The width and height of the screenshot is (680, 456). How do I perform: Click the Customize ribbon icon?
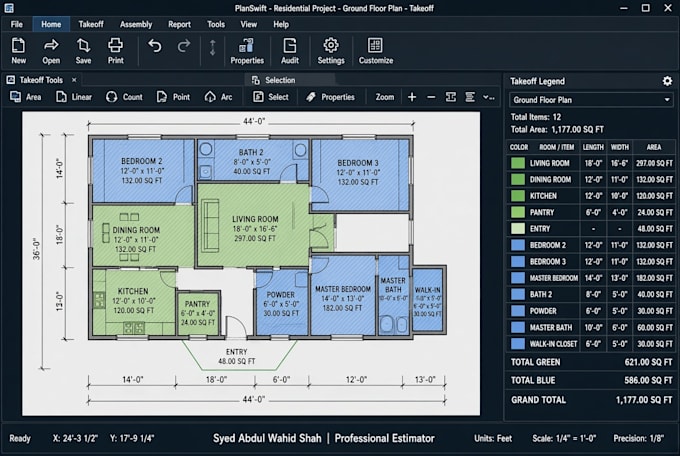(x=376, y=46)
